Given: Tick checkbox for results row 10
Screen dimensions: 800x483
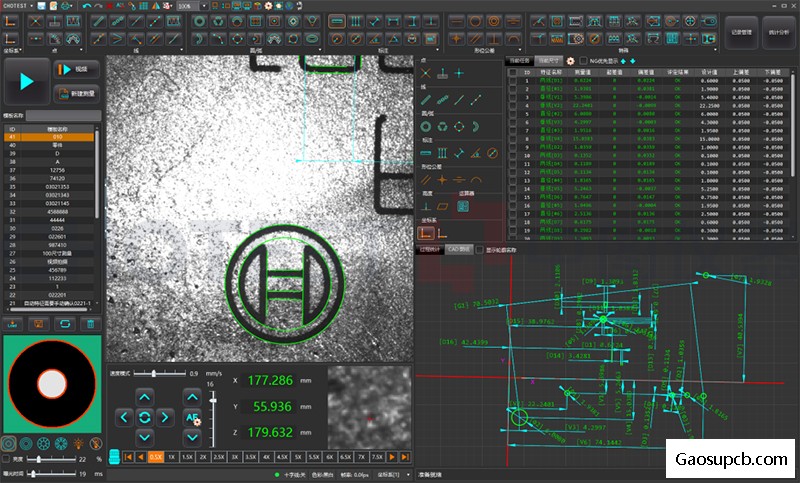Looking at the screenshot, I should 513,156.
